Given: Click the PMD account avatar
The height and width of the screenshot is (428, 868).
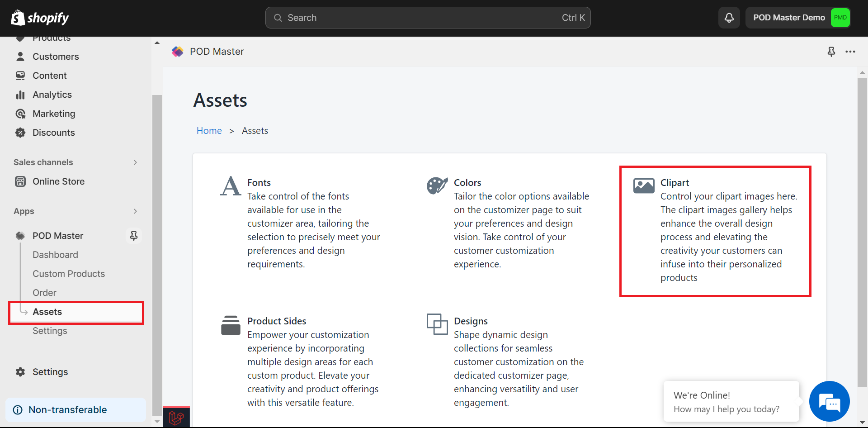Looking at the screenshot, I should coord(840,18).
